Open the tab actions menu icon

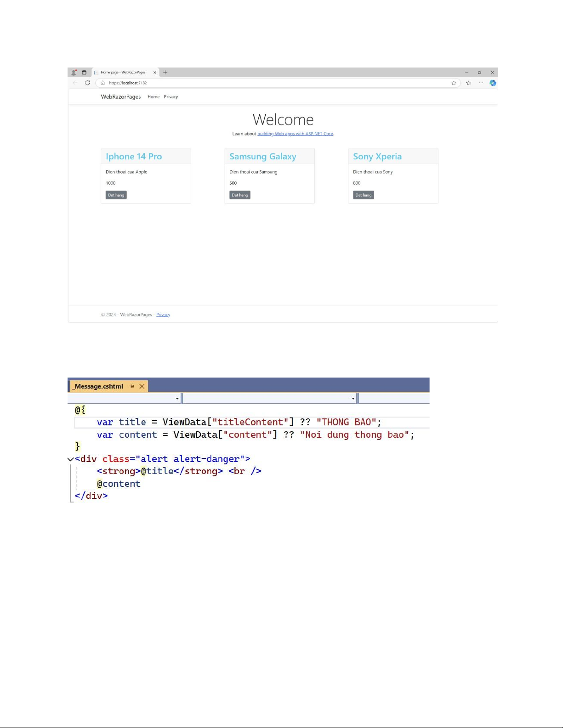click(x=84, y=73)
